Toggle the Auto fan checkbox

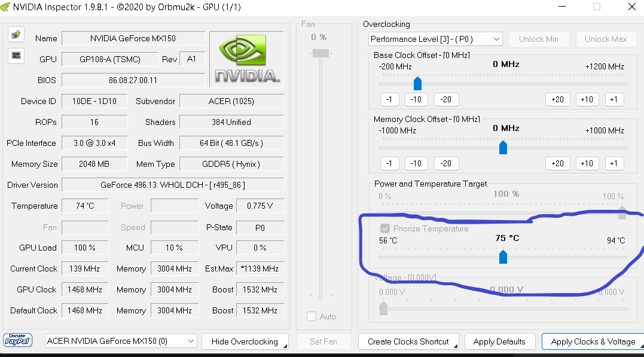pos(312,316)
